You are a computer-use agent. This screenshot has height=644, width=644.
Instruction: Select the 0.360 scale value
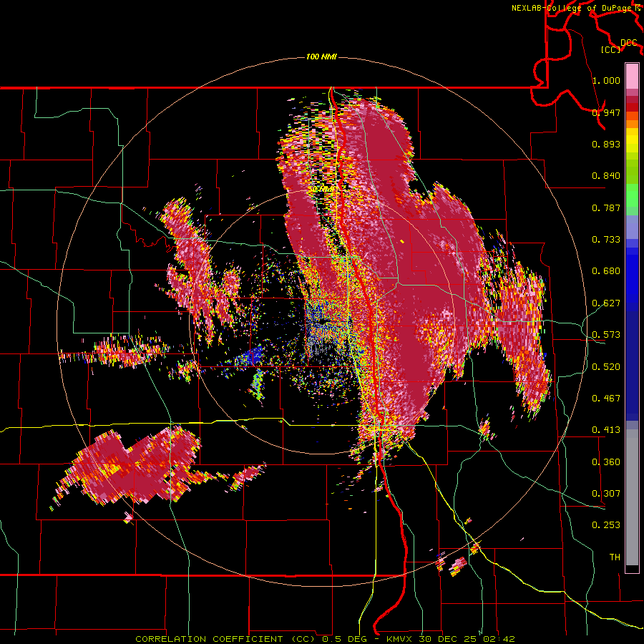(x=606, y=462)
